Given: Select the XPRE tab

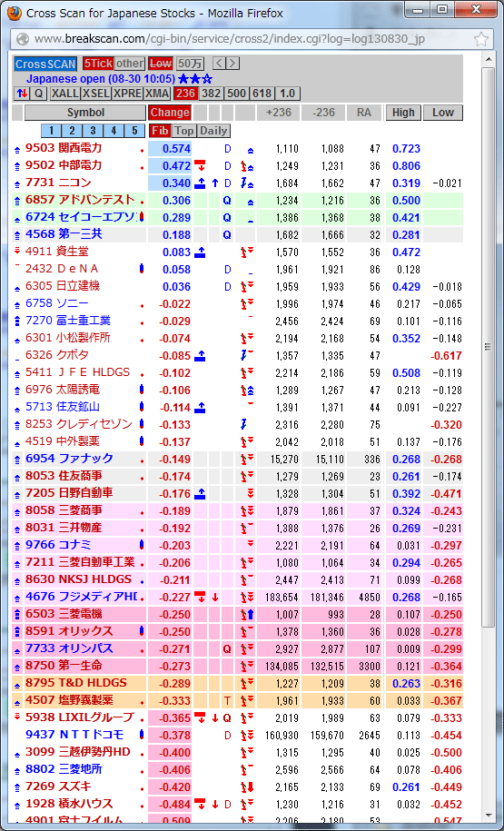Looking at the screenshot, I should point(127,94).
